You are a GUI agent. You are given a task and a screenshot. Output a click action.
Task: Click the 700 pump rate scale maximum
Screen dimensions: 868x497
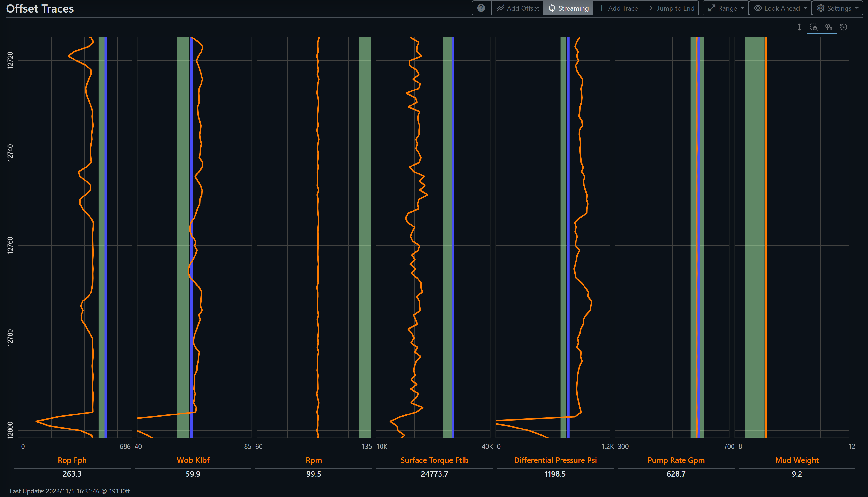coord(729,446)
